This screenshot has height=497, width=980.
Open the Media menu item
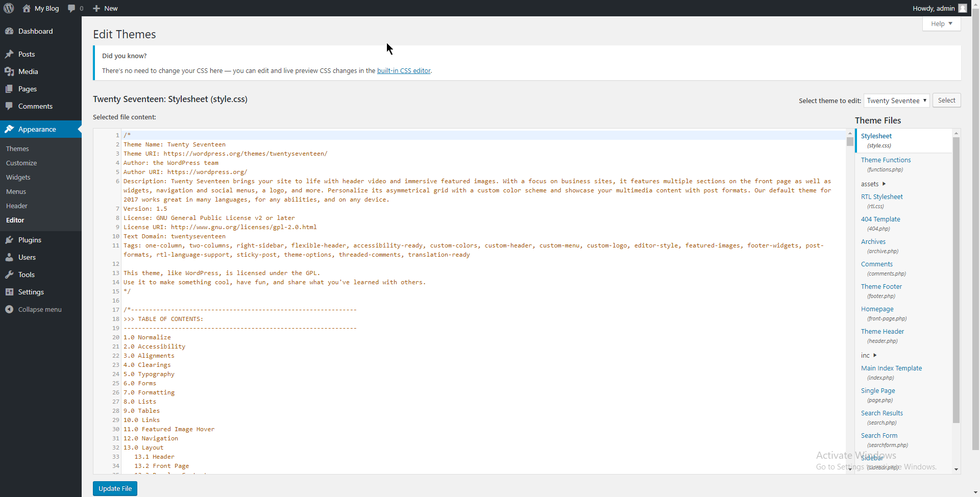[x=41, y=71]
